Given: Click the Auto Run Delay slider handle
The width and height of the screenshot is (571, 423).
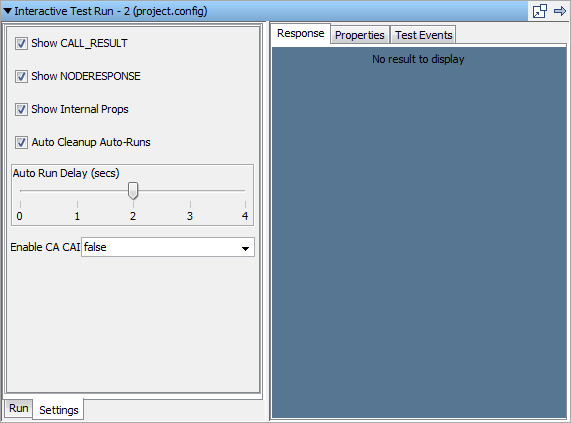Looking at the screenshot, I should click(133, 191).
